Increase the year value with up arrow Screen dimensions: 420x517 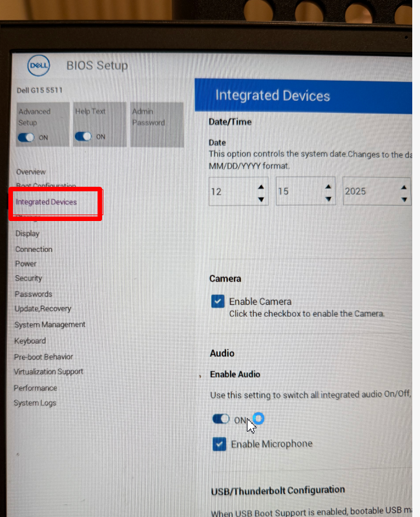(404, 187)
